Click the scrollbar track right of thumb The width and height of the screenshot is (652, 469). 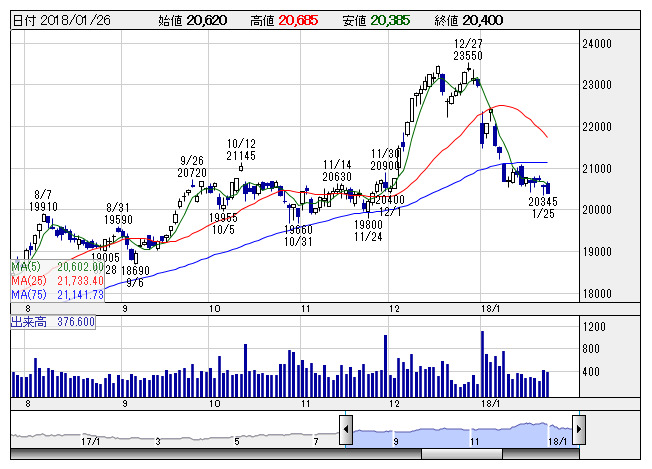(541, 454)
